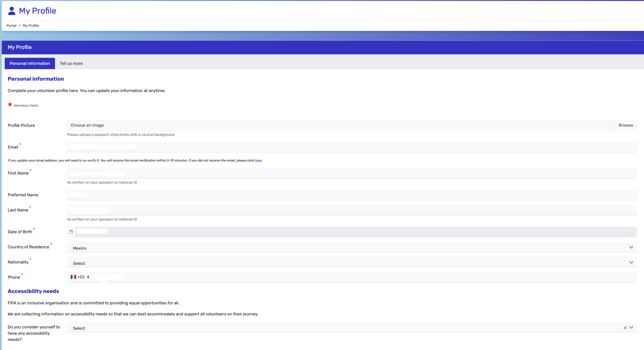
Task: Open the accessibility needs dropdown chevron
Action: pyautogui.click(x=631, y=327)
